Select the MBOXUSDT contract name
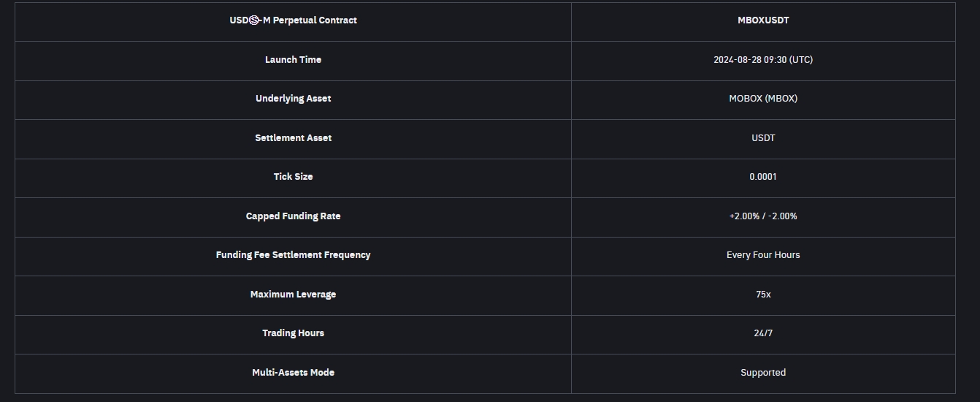Image resolution: width=980 pixels, height=402 pixels. pyautogui.click(x=763, y=20)
